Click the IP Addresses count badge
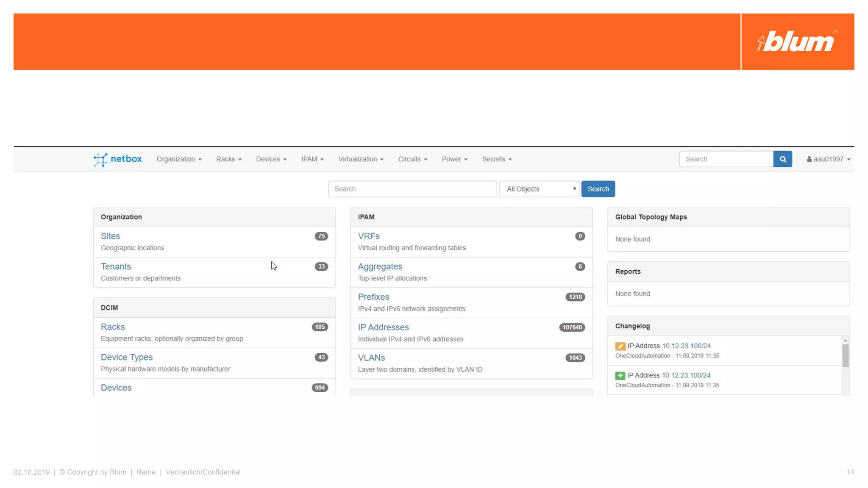 coord(572,327)
